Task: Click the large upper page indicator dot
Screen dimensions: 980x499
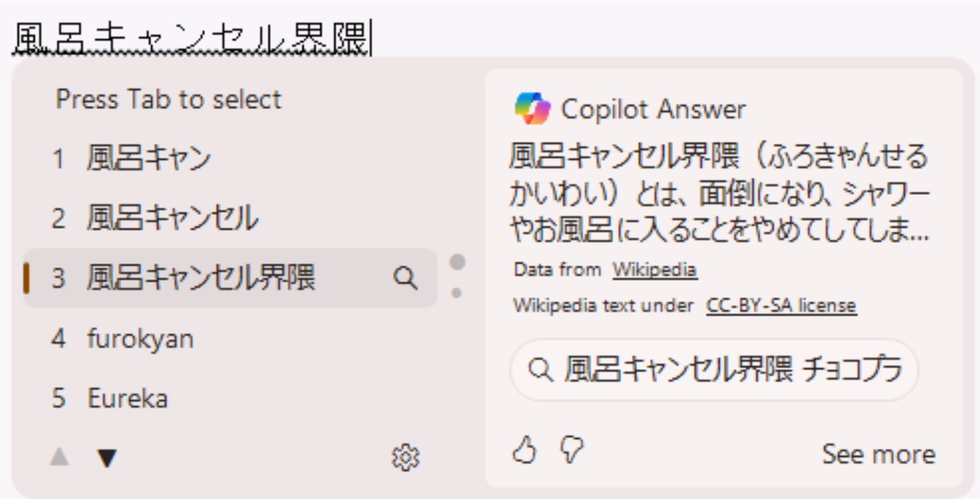Action: (457, 263)
